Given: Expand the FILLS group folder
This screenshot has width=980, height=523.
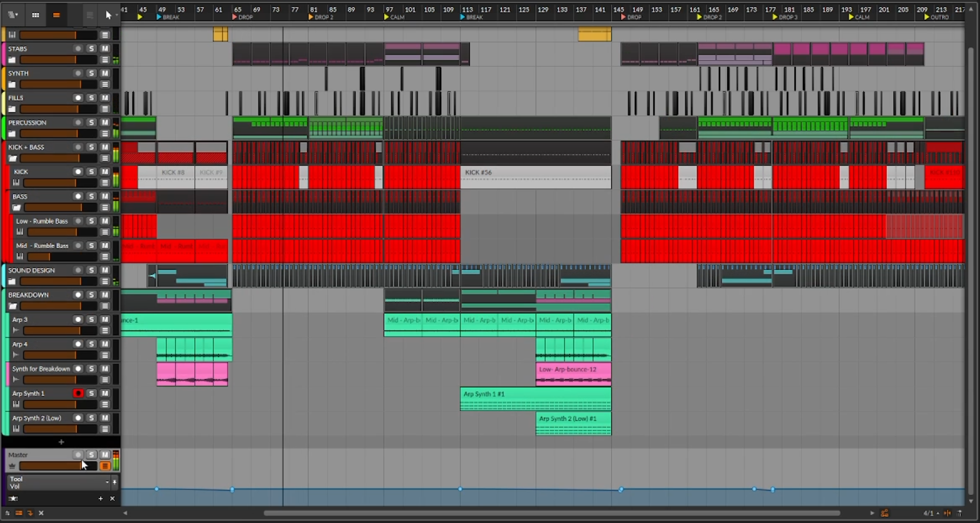Looking at the screenshot, I should click(x=12, y=109).
